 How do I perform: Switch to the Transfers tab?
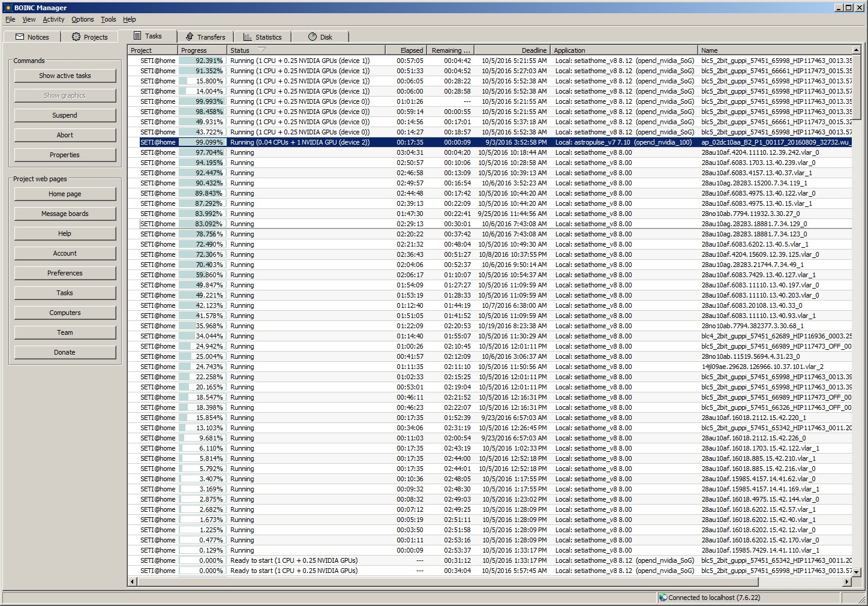[206, 37]
